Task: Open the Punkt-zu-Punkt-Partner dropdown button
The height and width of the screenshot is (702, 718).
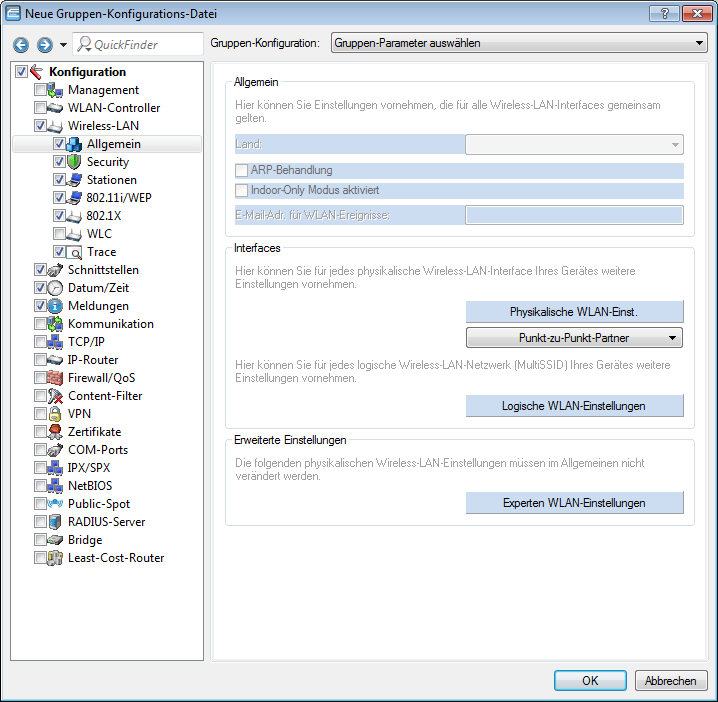Action: click(574, 338)
